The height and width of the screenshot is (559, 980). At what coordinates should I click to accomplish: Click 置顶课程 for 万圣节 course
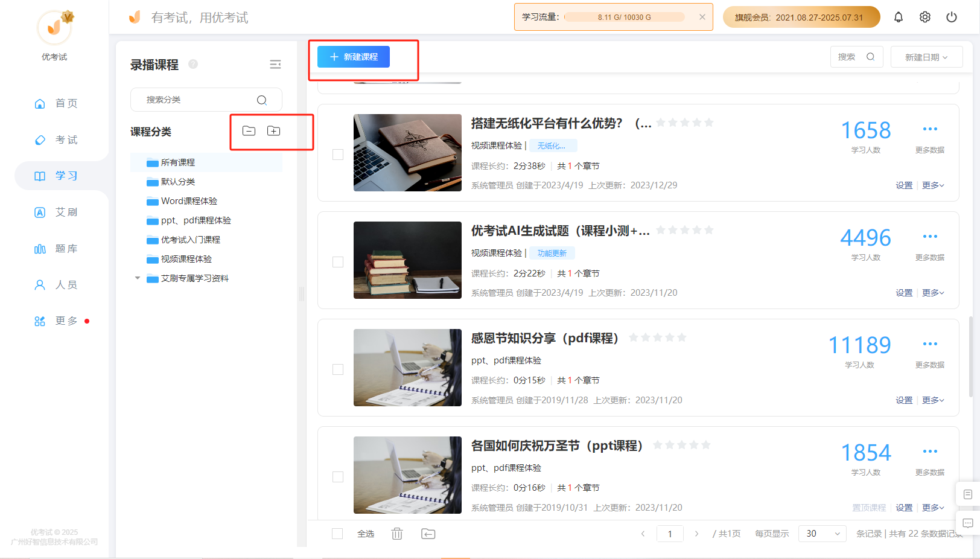point(869,508)
